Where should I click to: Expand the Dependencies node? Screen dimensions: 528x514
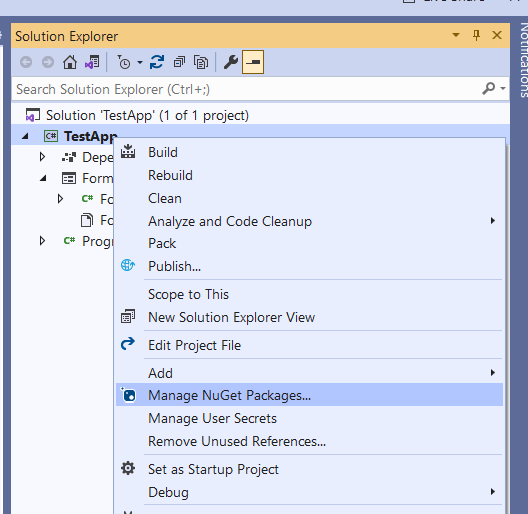(42, 157)
